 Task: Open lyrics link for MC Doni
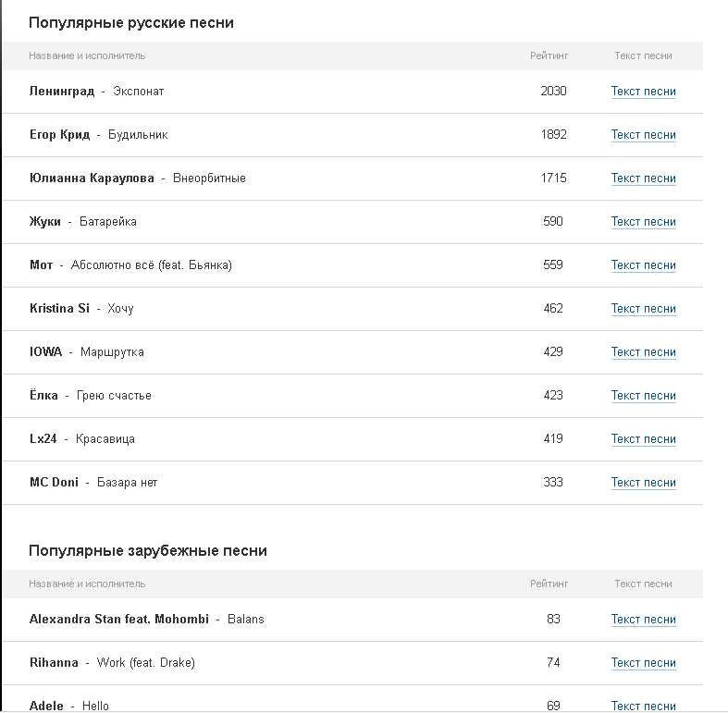pyautogui.click(x=643, y=483)
